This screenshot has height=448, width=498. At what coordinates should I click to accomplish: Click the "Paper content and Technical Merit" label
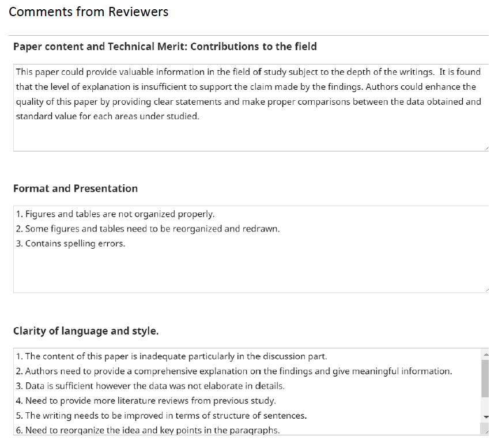pos(165,47)
